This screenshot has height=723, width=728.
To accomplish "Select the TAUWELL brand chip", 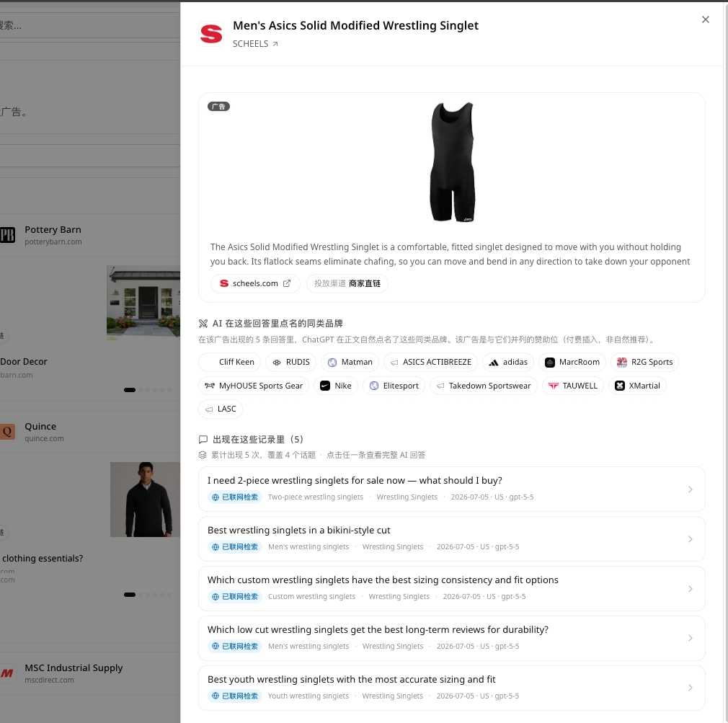I will tap(573, 386).
